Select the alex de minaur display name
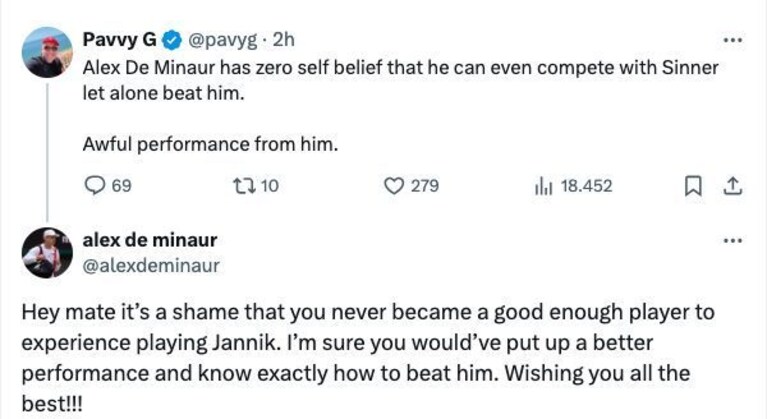Image resolution: width=767 pixels, height=419 pixels. click(x=150, y=240)
